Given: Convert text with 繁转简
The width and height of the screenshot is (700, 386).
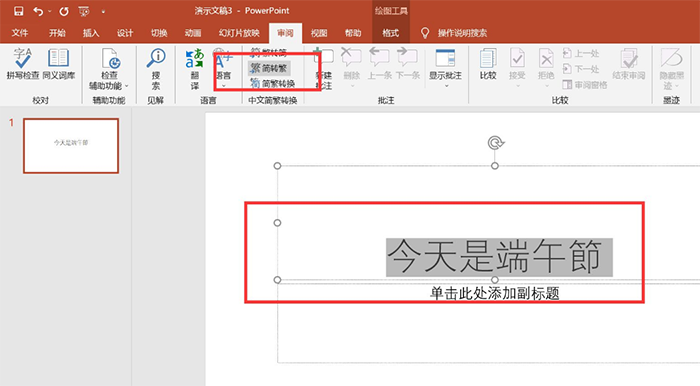Looking at the screenshot, I should [x=269, y=53].
